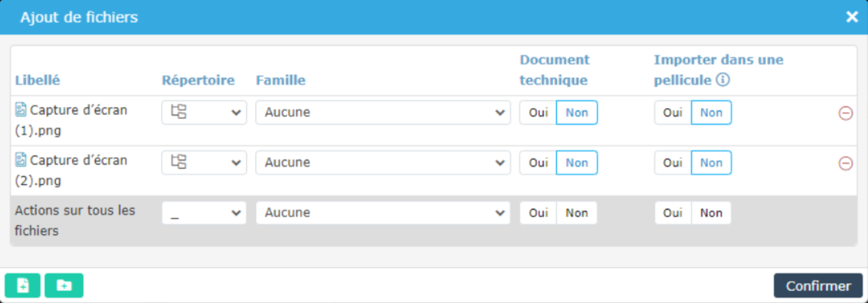Open Famille dropdown for Capture d'écran (2).png

pyautogui.click(x=383, y=163)
